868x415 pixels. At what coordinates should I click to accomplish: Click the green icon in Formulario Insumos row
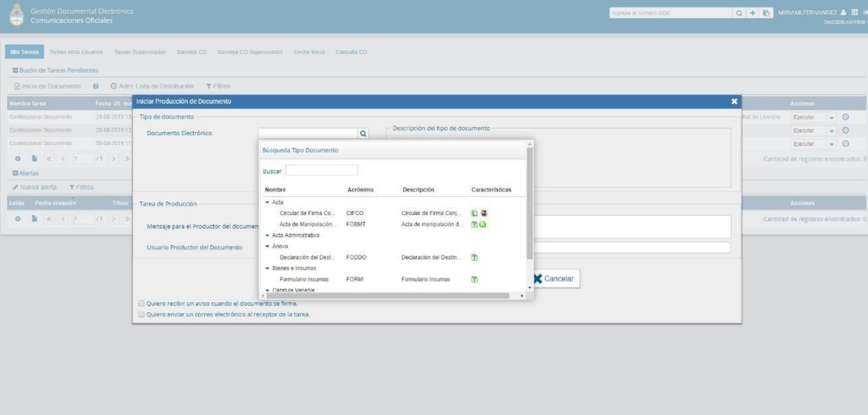[x=475, y=279]
